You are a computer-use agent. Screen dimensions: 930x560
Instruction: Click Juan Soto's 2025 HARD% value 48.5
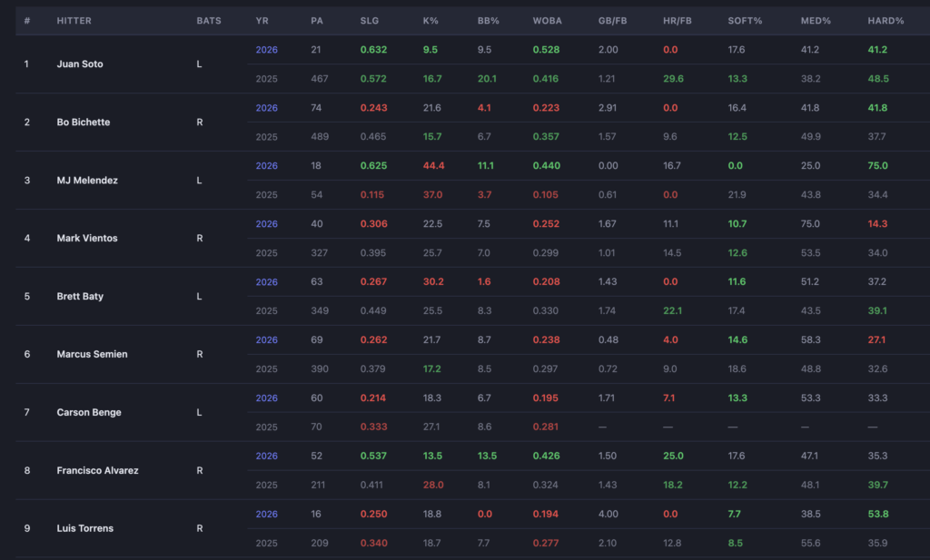coord(878,79)
